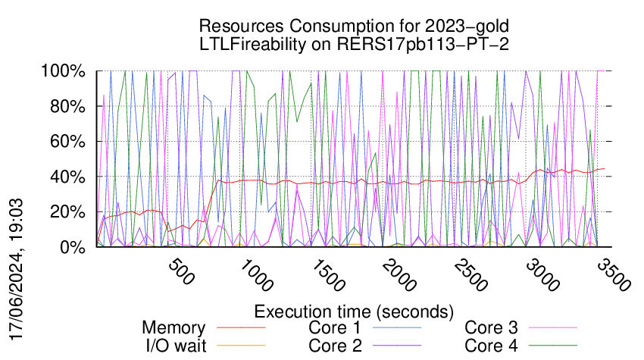
Task: Click the Memory legend label
Action: pos(174,328)
